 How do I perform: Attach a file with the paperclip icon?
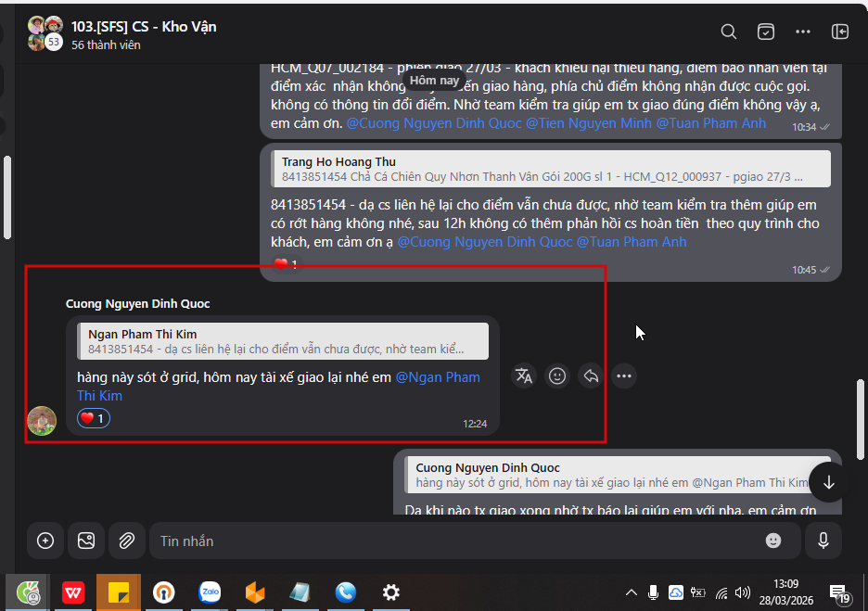pyautogui.click(x=127, y=541)
